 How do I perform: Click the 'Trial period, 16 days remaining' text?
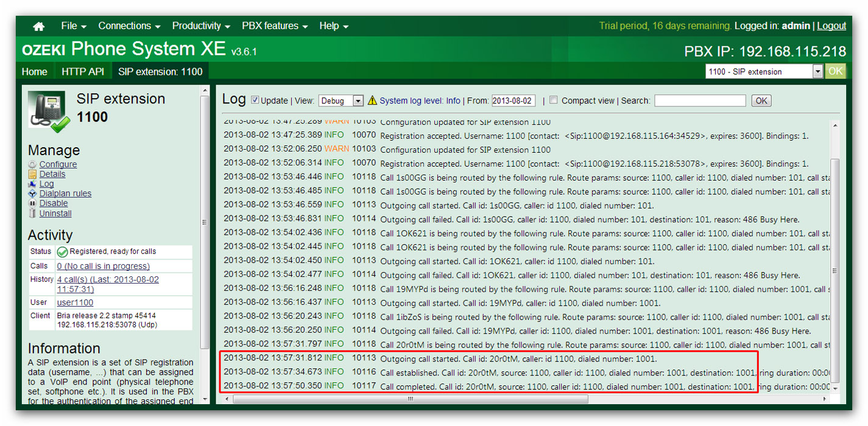pyautogui.click(x=665, y=26)
